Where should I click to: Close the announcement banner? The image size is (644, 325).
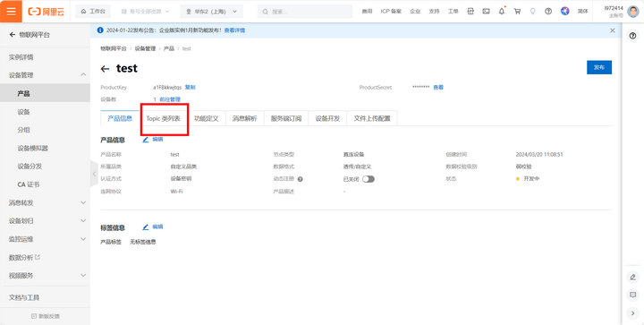(x=613, y=30)
